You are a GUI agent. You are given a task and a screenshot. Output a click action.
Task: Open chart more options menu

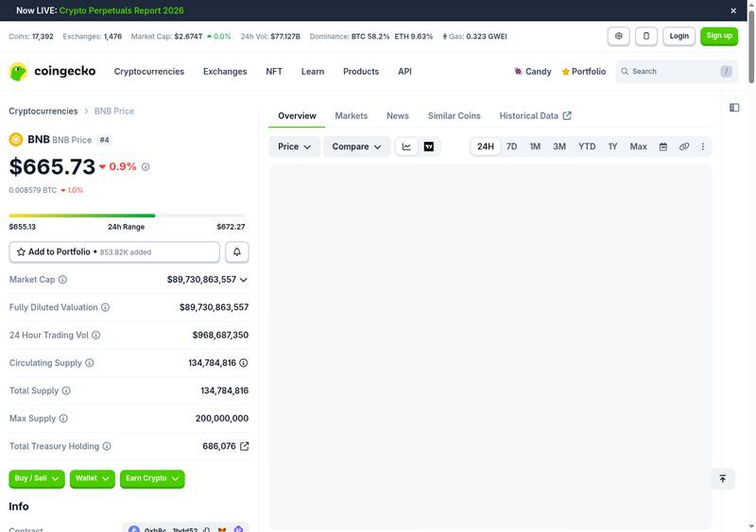pos(702,146)
